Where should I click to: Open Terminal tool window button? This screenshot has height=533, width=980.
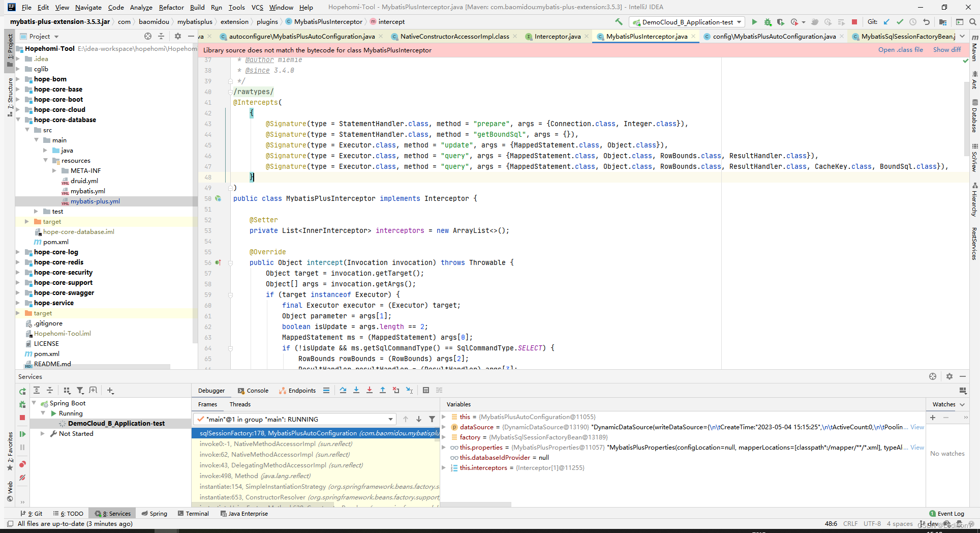(193, 514)
